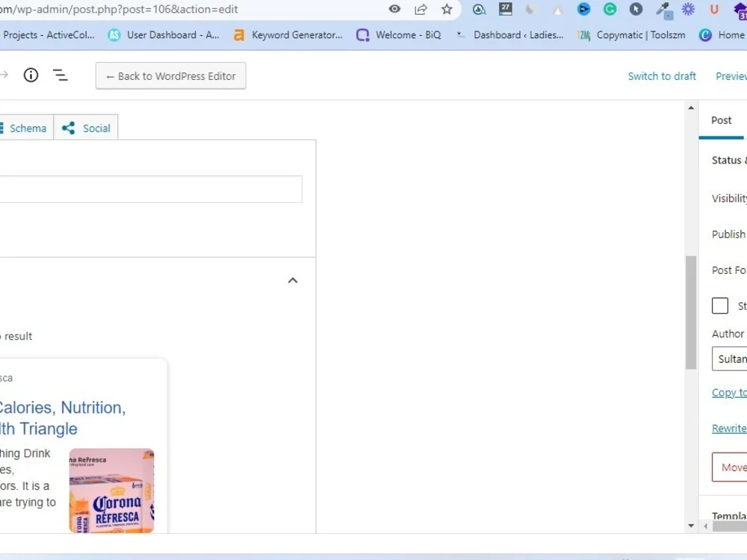The image size is (747, 560).
Task: Click the eye icon in the address bar
Action: tap(394, 9)
